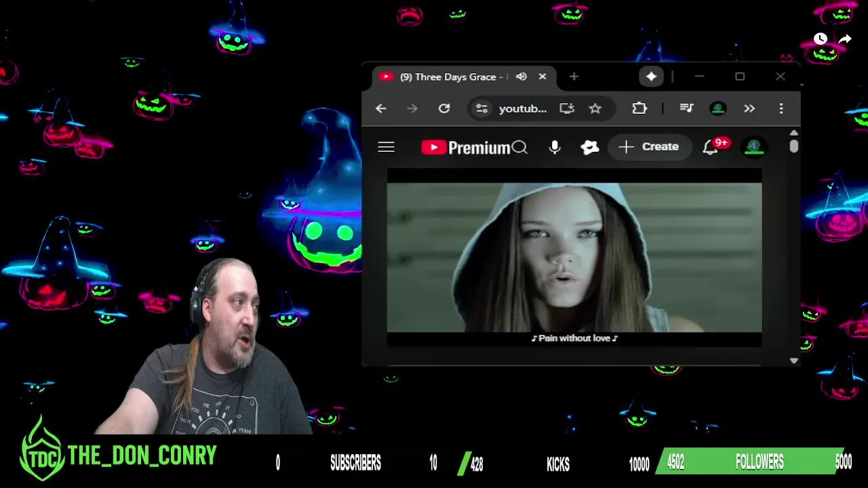
Task: Click the scrollbar thumb in YouTube page
Action: (x=794, y=146)
